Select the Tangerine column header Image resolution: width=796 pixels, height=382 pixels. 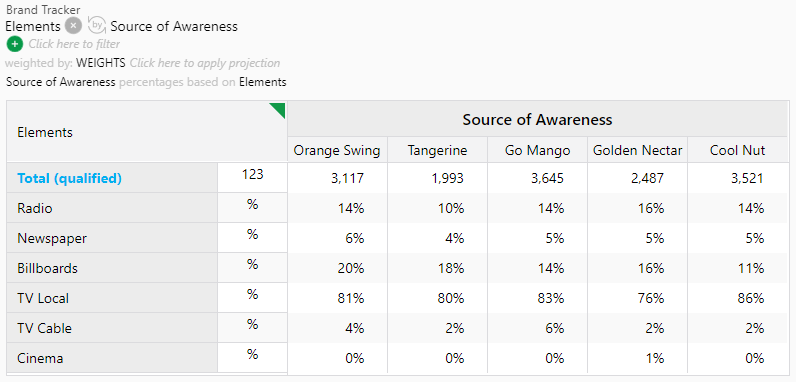pos(437,150)
